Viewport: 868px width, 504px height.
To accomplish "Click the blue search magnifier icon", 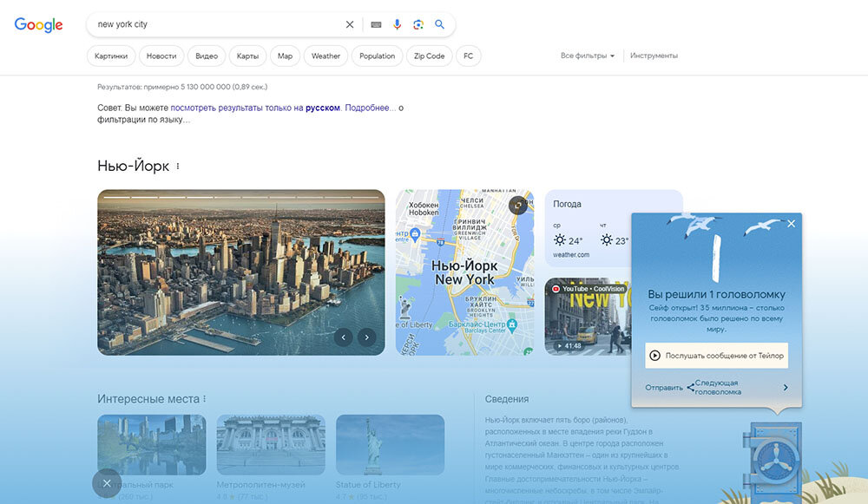I will tap(439, 24).
